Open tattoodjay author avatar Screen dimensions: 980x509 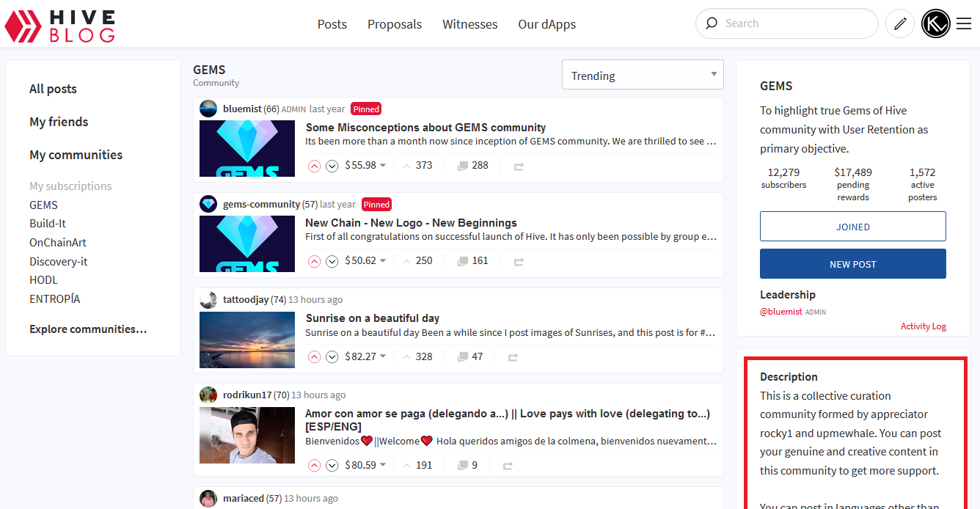pyautogui.click(x=208, y=299)
